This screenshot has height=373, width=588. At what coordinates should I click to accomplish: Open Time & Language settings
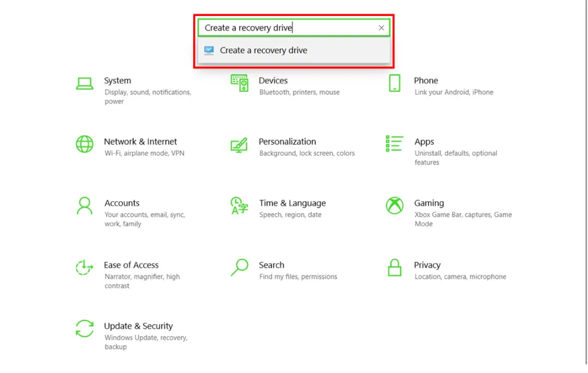point(292,203)
